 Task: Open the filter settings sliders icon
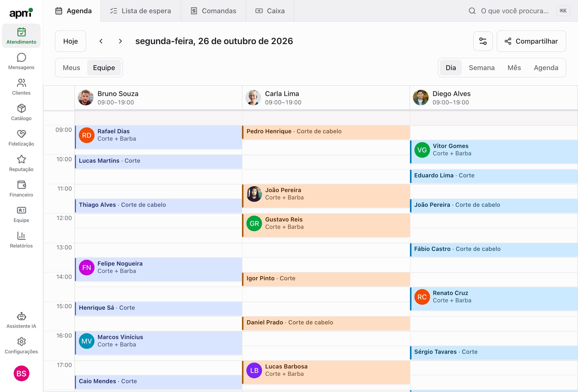point(483,41)
